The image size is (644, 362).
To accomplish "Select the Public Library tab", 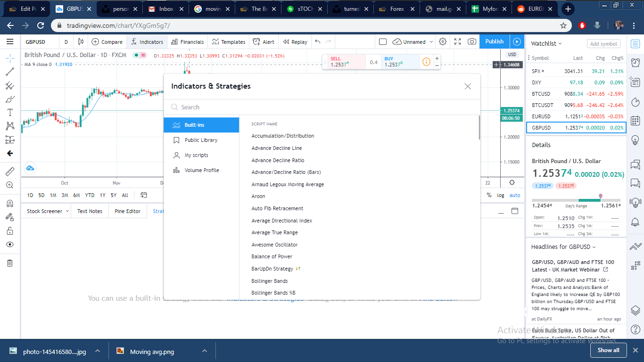I will coord(201,140).
